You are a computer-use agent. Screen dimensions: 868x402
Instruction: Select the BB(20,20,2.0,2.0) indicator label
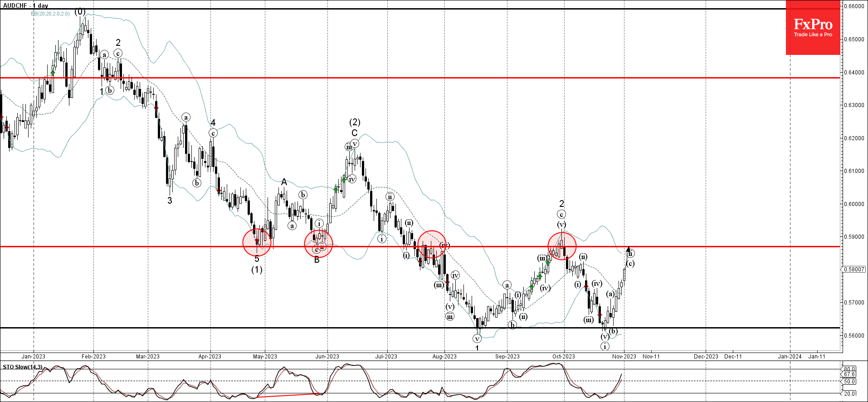[50, 14]
